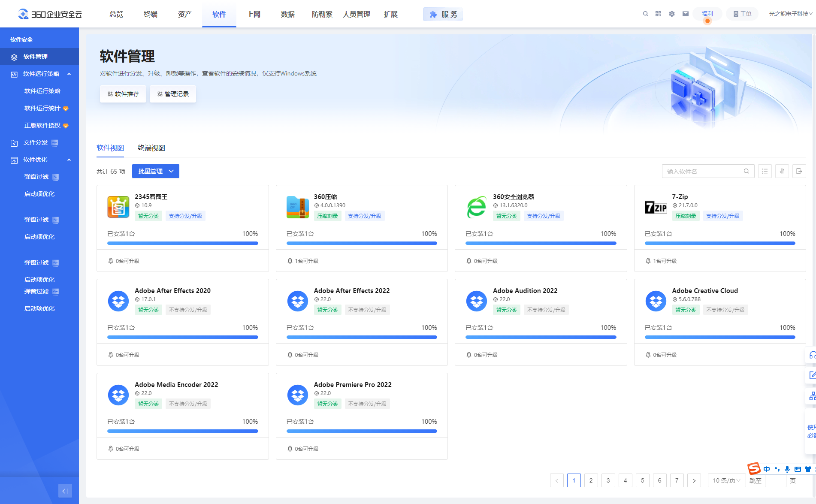
Task: Click the Adobe Premiere Pro 2022 icon
Action: tap(298, 395)
